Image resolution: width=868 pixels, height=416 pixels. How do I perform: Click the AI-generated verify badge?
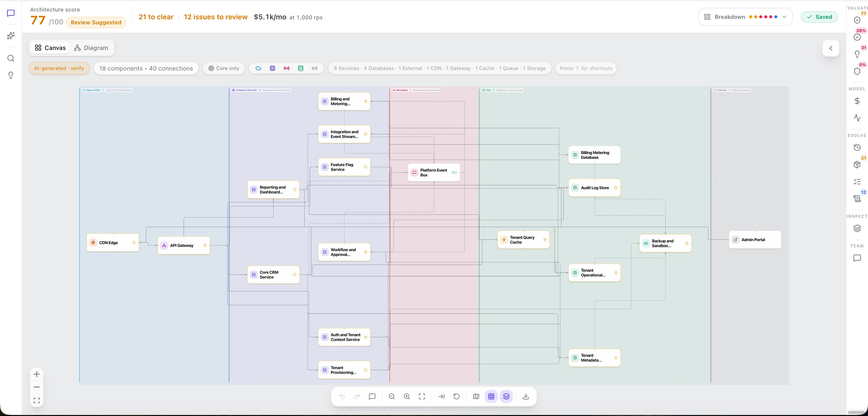click(59, 68)
